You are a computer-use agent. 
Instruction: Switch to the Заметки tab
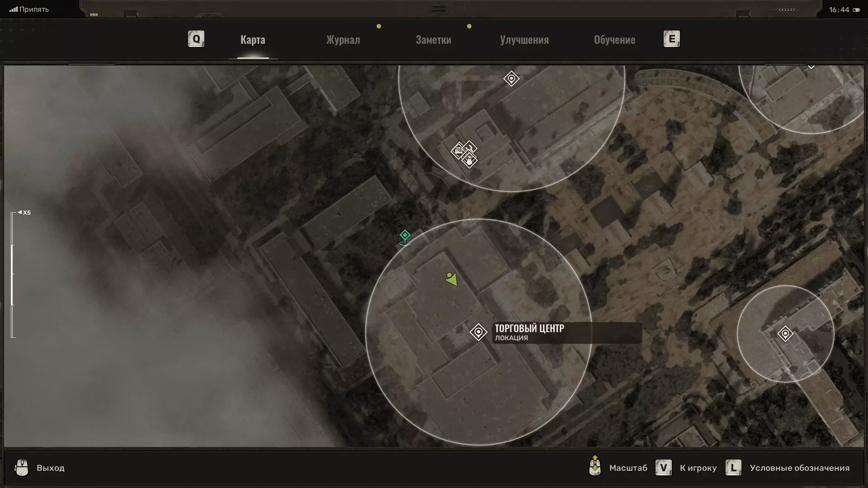433,40
